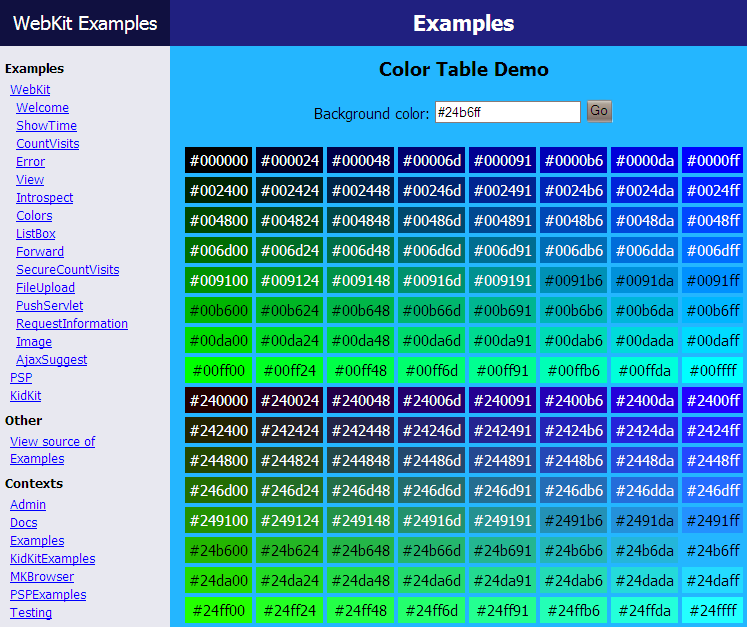
Task: Click the Go button
Action: [599, 112]
